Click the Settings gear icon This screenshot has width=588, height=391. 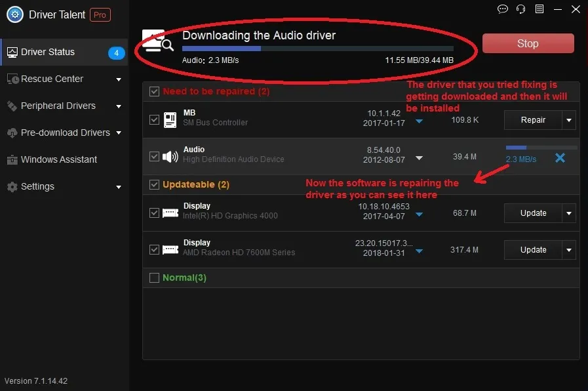[12, 187]
